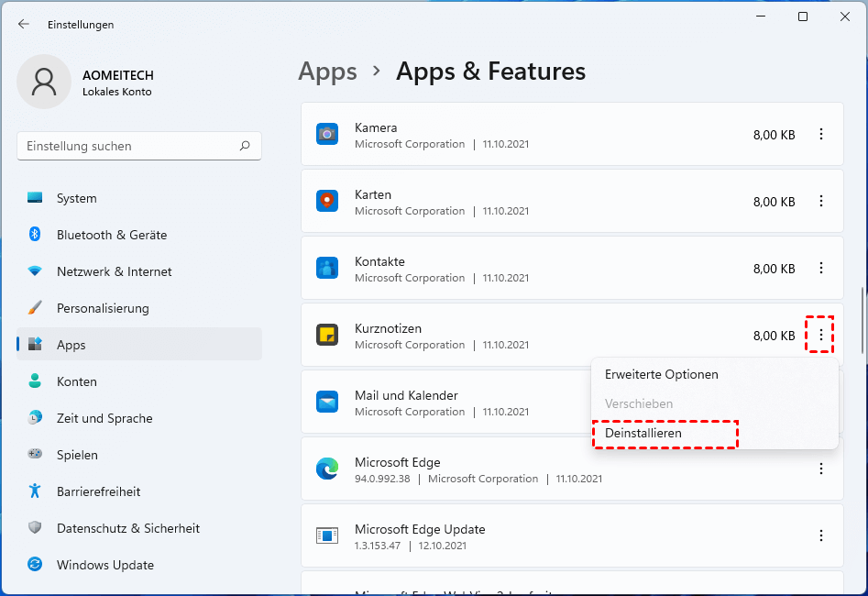This screenshot has height=596, width=868.
Task: Click the apps list vertical scrollbar
Action: pyautogui.click(x=861, y=321)
